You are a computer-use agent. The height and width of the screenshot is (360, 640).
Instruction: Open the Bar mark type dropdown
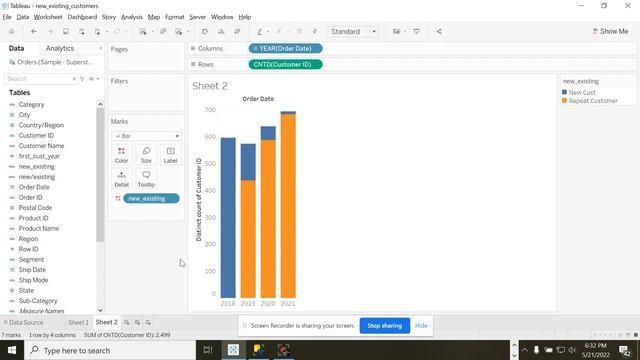click(146, 136)
